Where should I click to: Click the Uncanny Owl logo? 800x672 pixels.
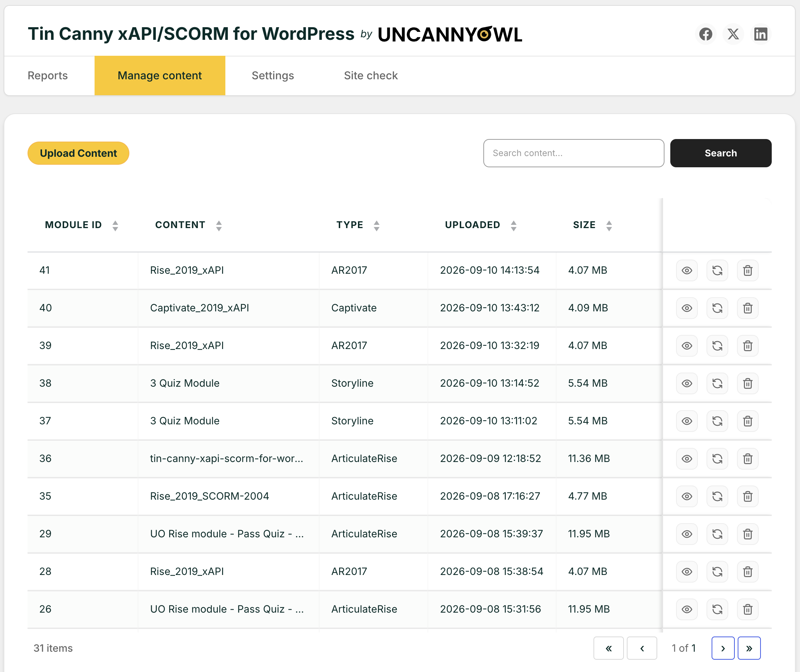tap(450, 34)
